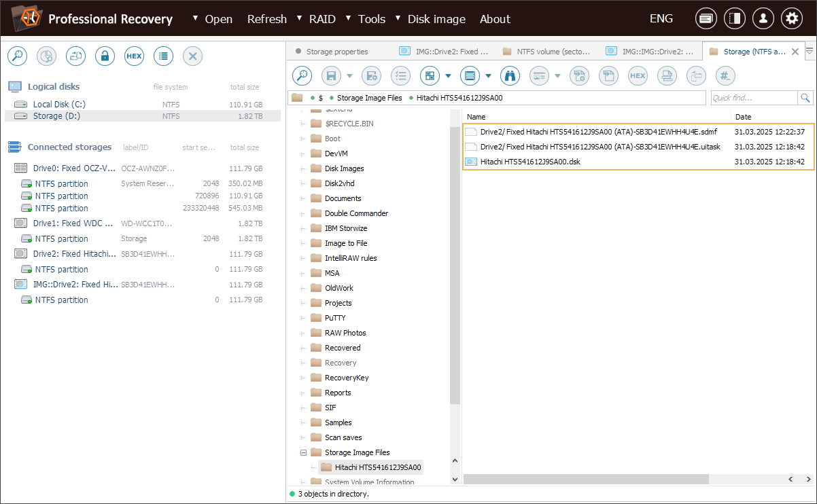The image size is (817, 504).
Task: Open the Scan saves folder in the tree
Action: 343,437
